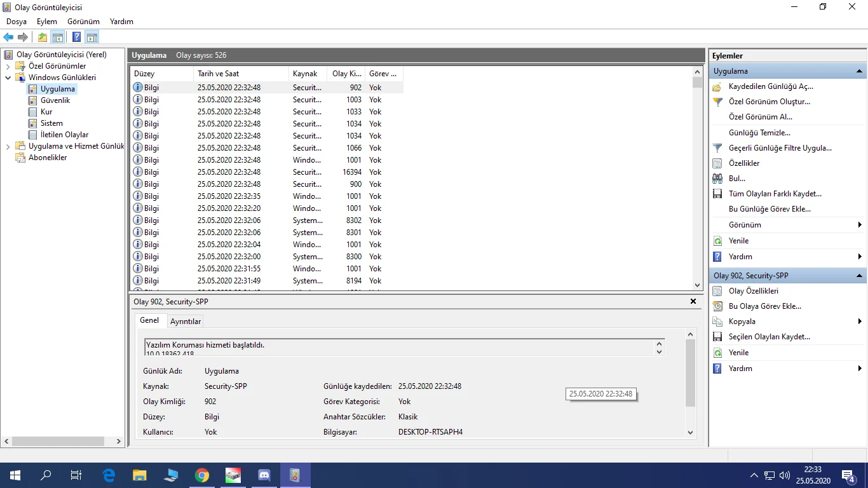Collapse the Uygulama section in the Eylemler pane

[859, 71]
